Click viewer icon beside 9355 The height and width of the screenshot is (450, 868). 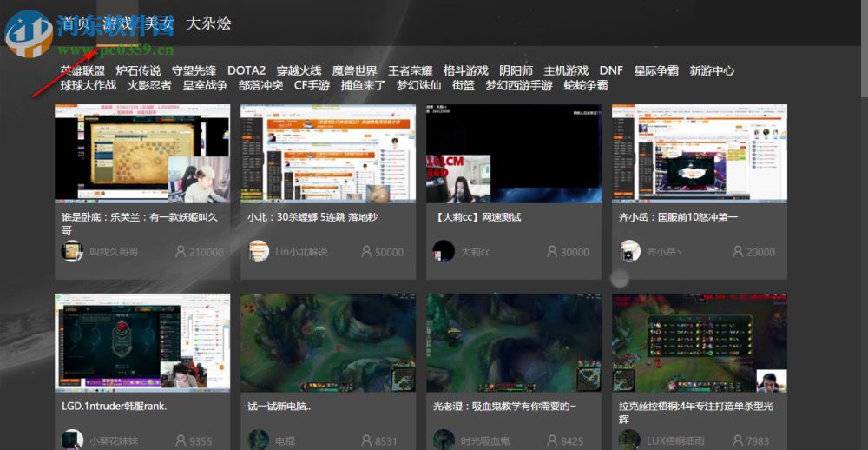pos(181,440)
